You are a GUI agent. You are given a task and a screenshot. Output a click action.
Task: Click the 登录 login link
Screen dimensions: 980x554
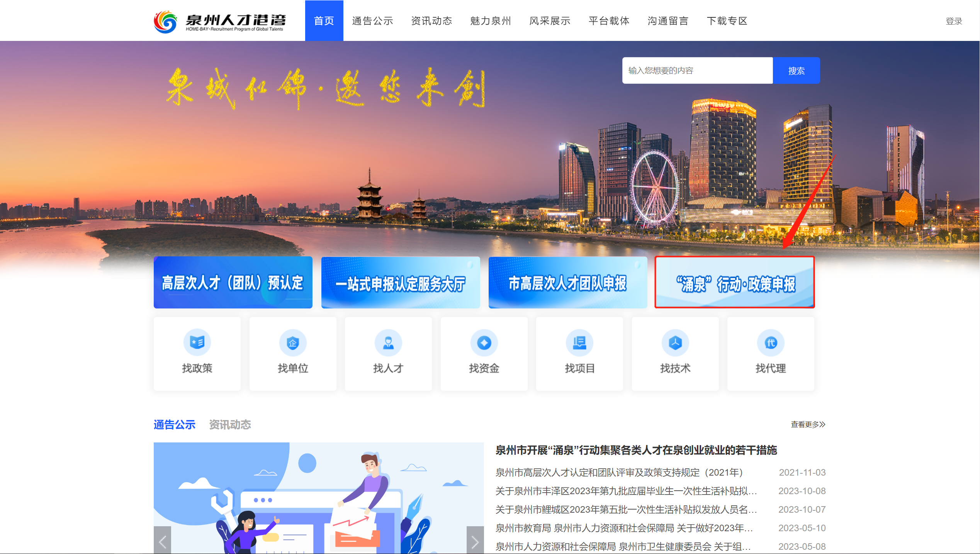coord(953,21)
